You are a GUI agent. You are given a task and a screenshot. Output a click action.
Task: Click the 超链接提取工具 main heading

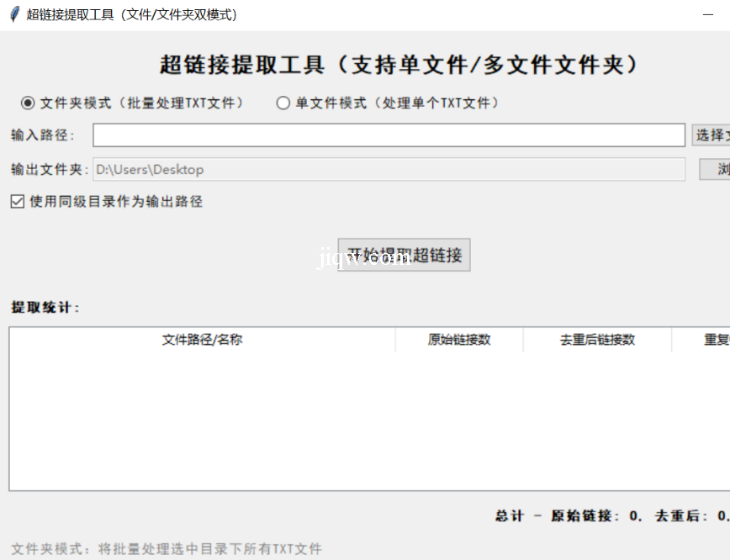pyautogui.click(x=399, y=65)
